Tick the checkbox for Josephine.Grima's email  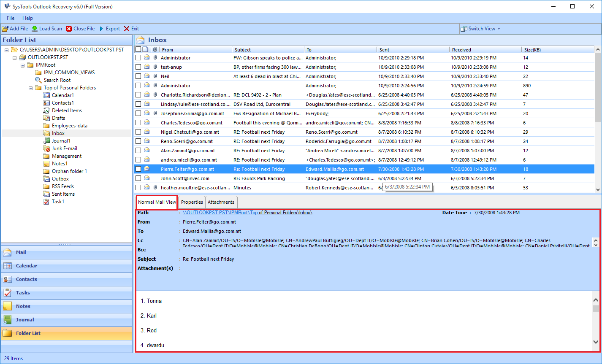pyautogui.click(x=138, y=113)
